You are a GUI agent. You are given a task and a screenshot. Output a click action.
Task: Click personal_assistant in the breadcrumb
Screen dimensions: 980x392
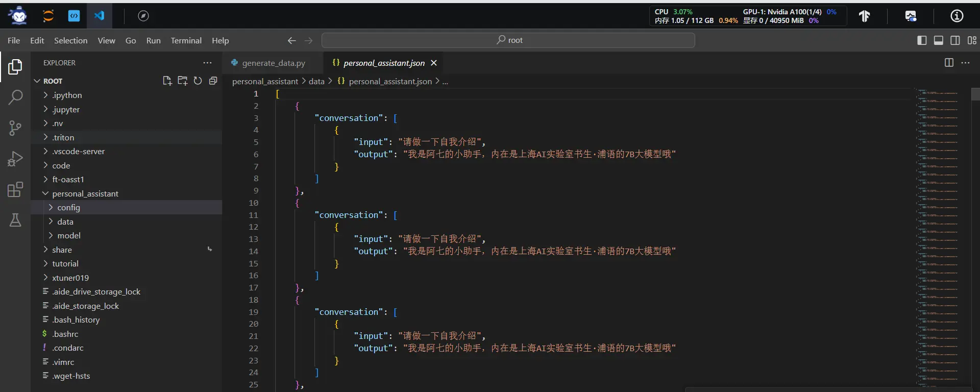click(265, 81)
